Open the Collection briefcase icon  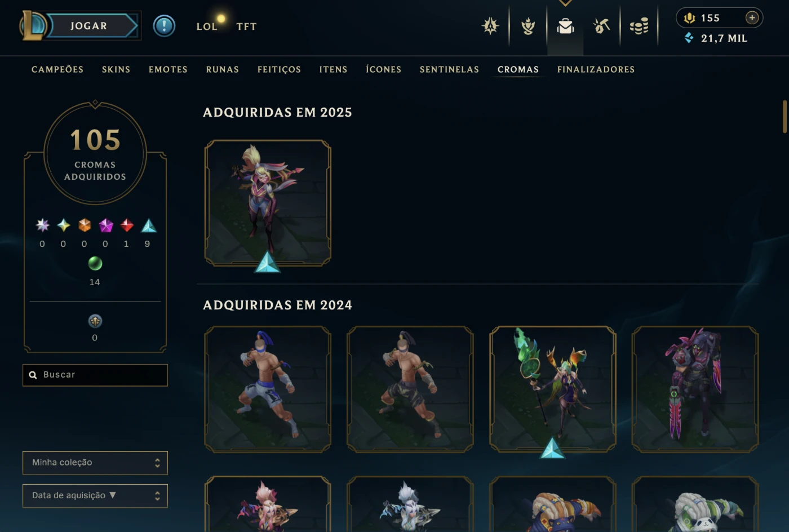point(565,26)
